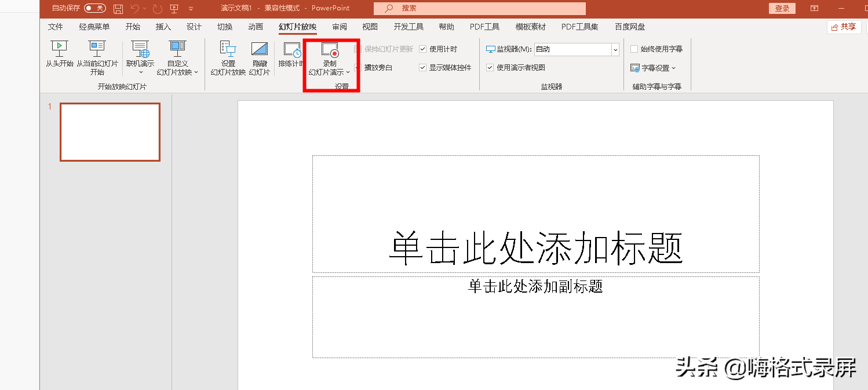Switch to the 设计 tab

[194, 27]
